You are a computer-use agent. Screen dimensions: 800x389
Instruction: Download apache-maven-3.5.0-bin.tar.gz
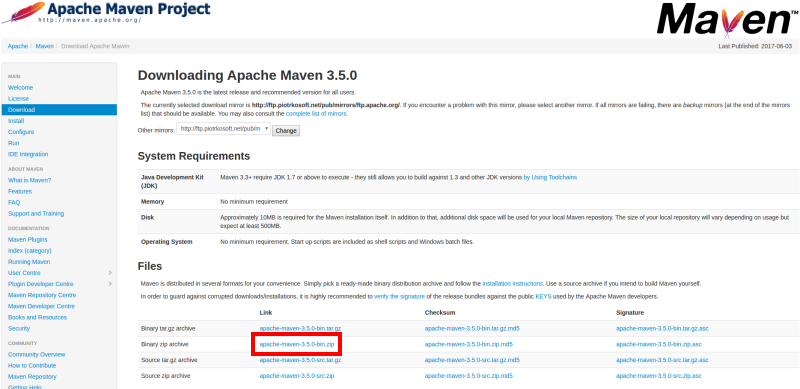[300, 329]
